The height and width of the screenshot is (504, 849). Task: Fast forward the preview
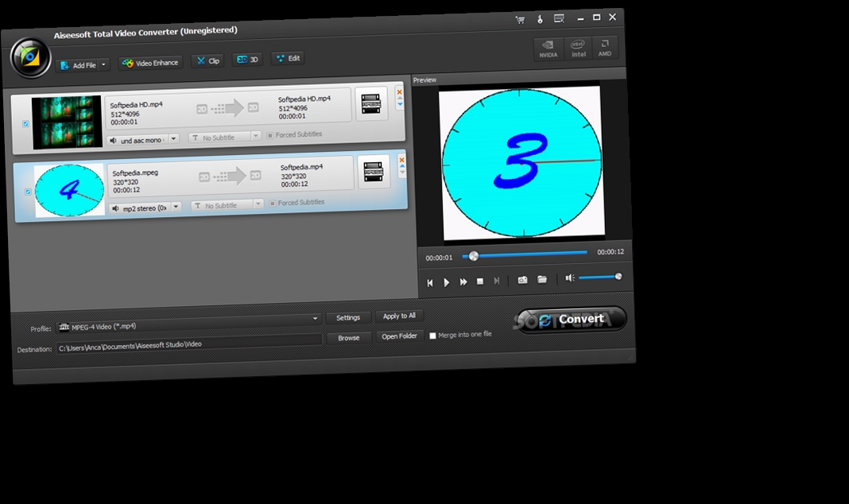pyautogui.click(x=463, y=281)
